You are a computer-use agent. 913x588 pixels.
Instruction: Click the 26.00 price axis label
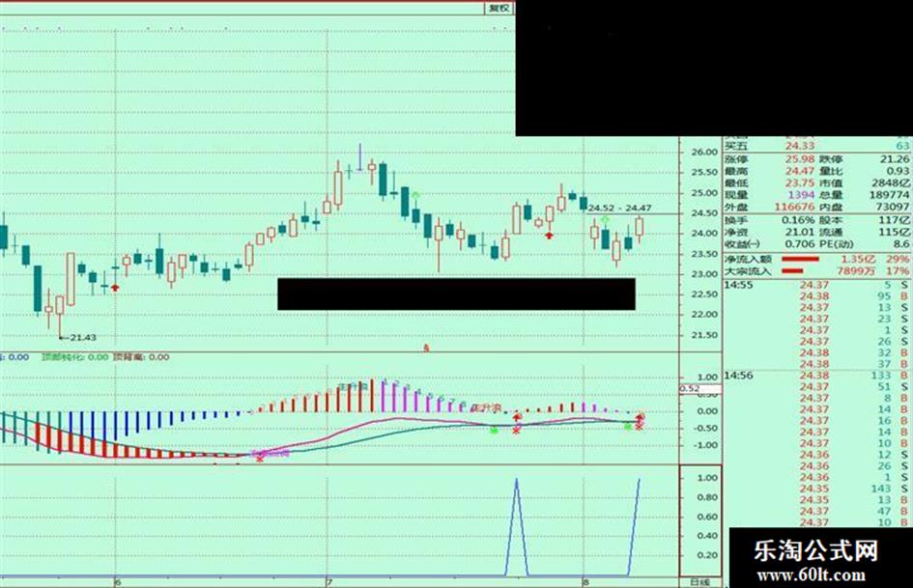pos(704,152)
